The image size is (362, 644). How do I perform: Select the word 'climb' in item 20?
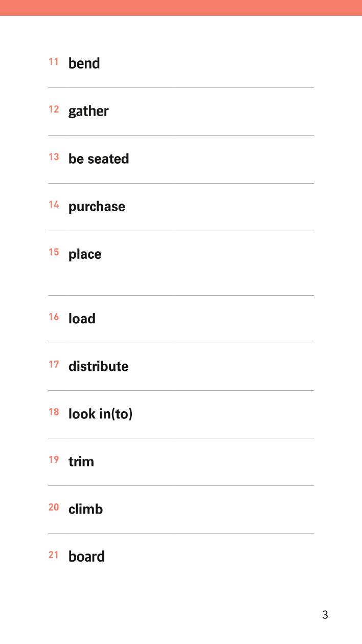point(85,509)
